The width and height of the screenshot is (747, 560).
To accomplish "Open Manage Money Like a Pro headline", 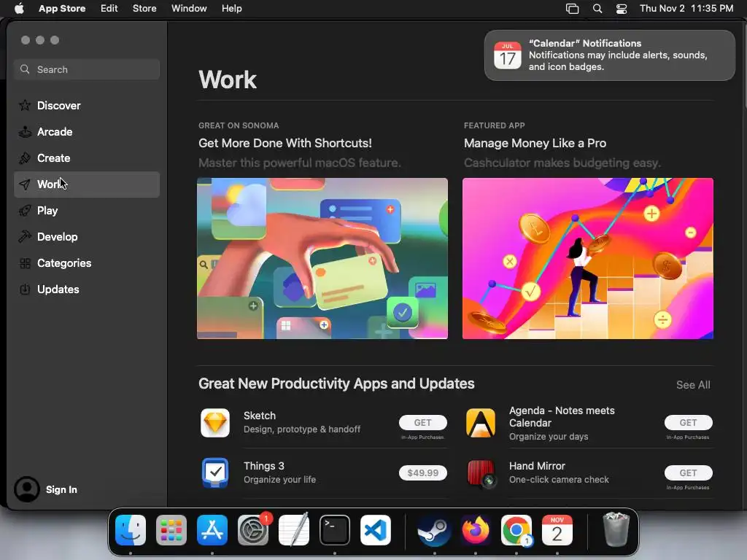I will coord(535,144).
